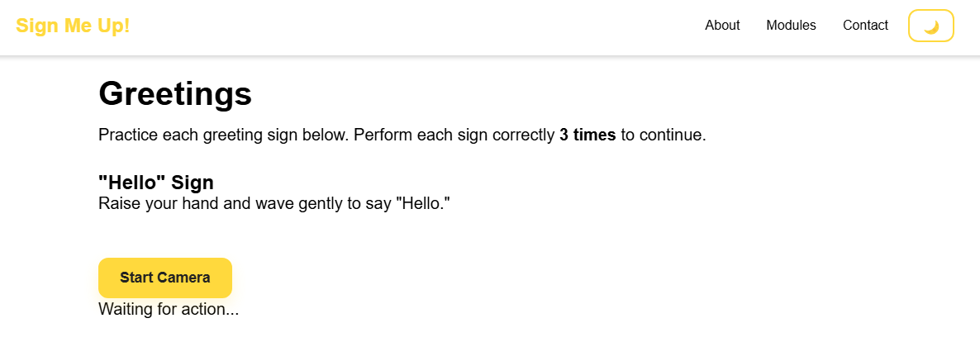Switch the theme using the yellow-outlined button
This screenshot has height=361, width=980.
coord(931,26)
